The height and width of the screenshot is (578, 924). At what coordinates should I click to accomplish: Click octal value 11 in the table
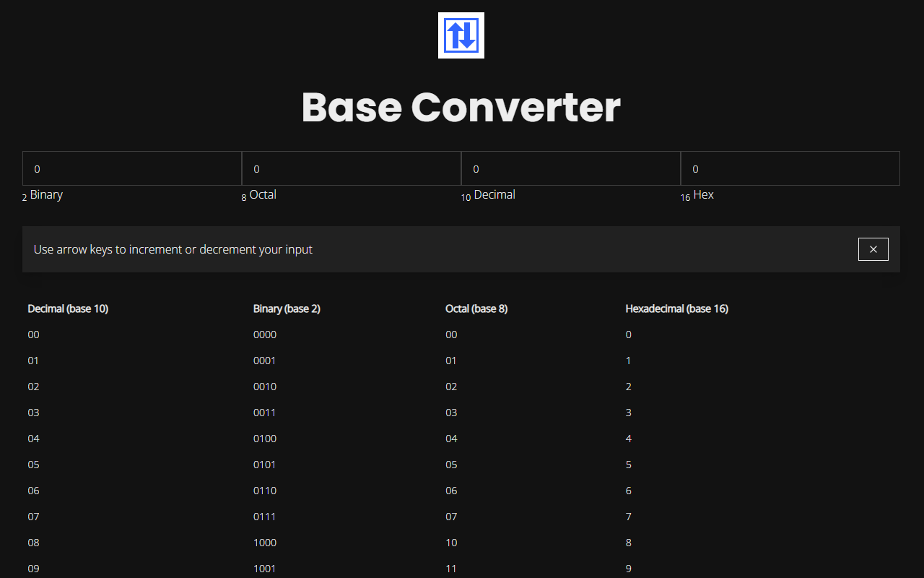pyautogui.click(x=451, y=569)
